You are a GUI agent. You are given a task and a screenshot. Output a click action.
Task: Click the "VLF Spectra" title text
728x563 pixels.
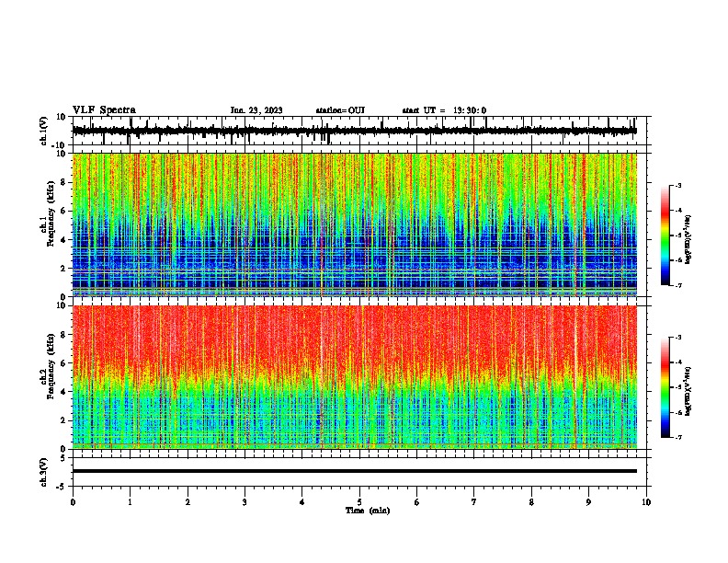pos(104,110)
